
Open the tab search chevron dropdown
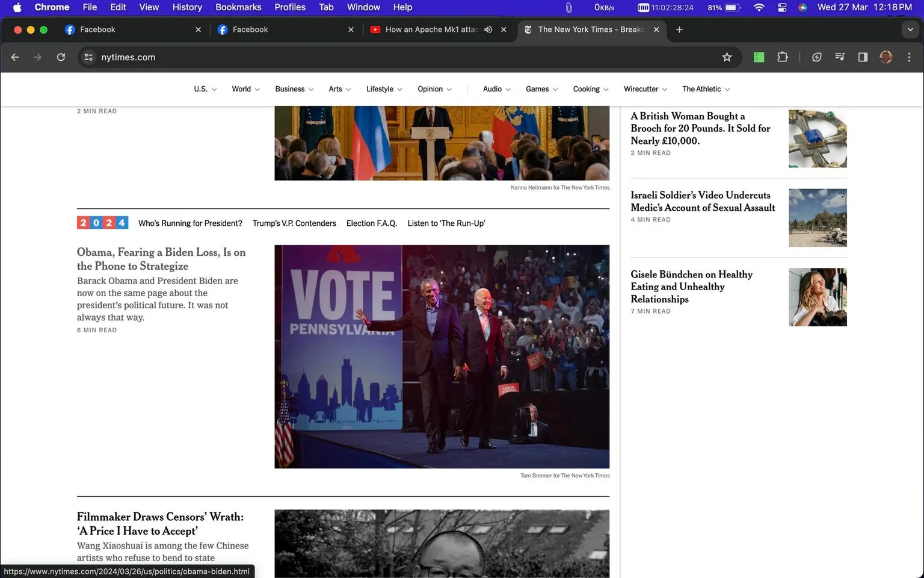(910, 30)
